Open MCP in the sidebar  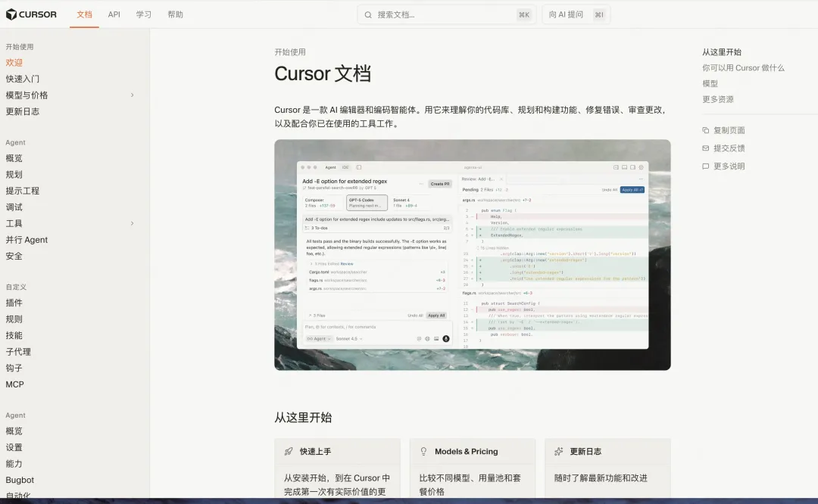coord(14,384)
